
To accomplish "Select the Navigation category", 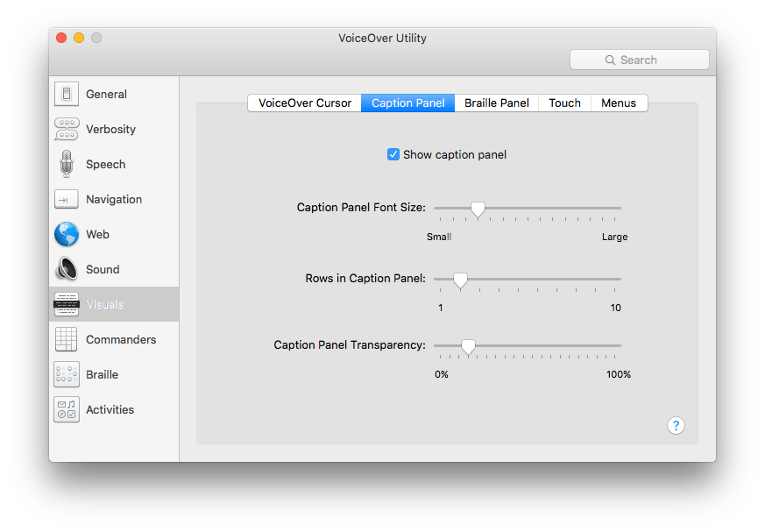I will [113, 199].
